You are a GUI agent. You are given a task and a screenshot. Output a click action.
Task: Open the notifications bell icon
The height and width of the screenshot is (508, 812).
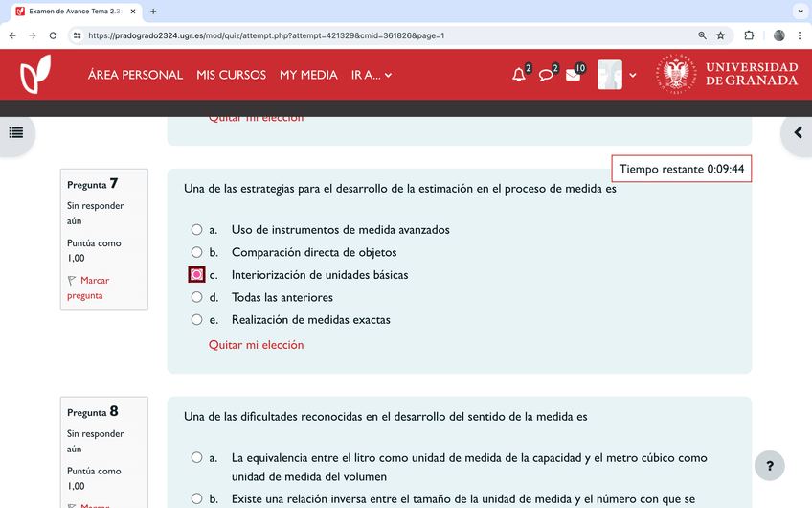coord(519,75)
